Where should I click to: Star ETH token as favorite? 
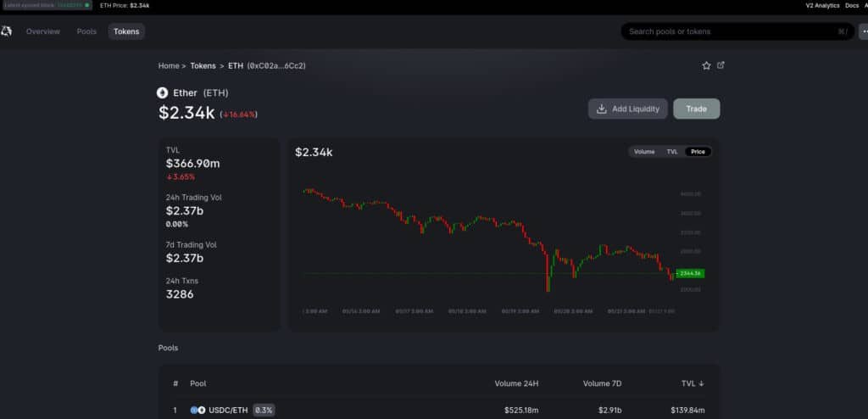tap(706, 65)
